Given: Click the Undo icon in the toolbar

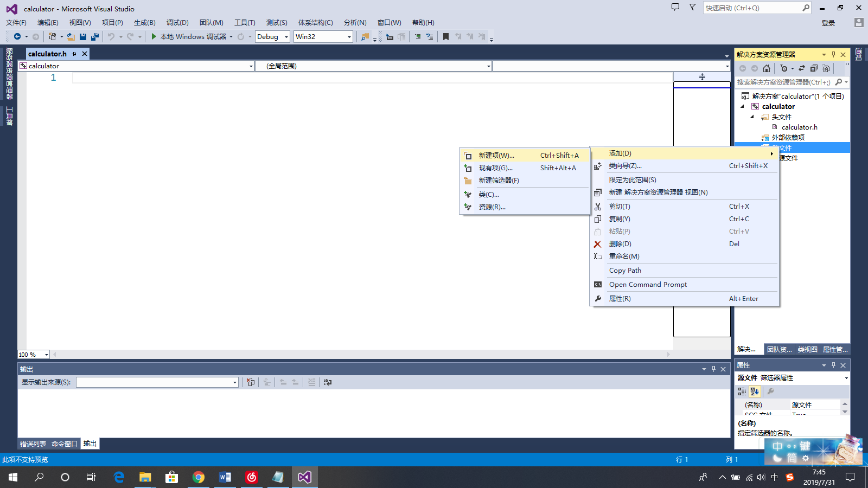Looking at the screenshot, I should 111,36.
